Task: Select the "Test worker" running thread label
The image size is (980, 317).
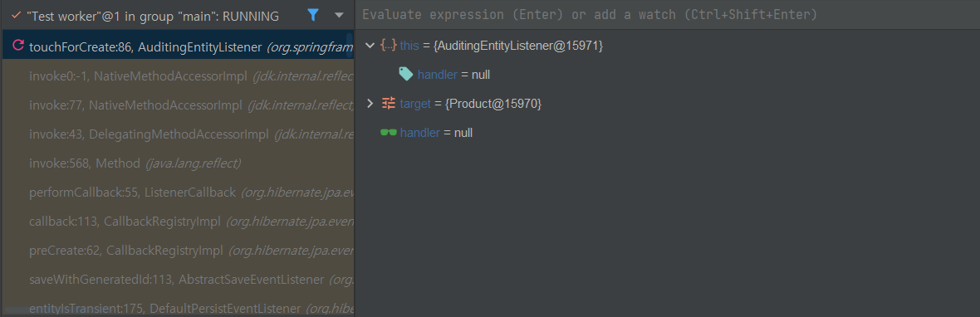Action: [153, 16]
